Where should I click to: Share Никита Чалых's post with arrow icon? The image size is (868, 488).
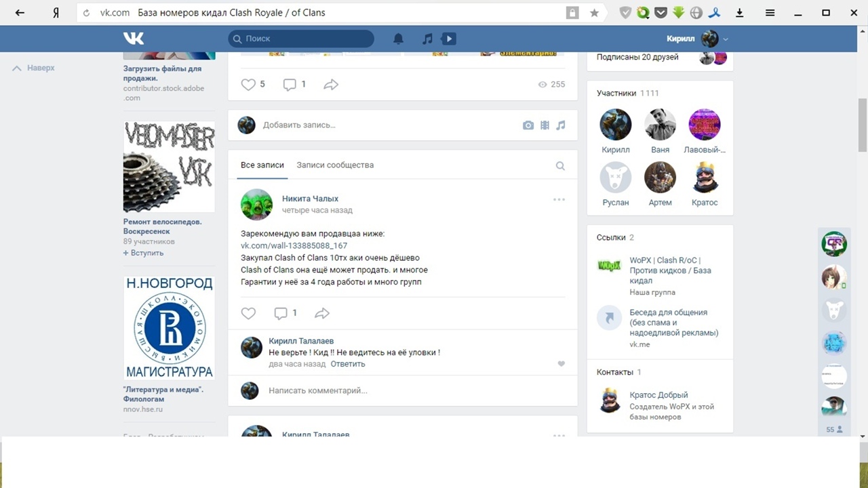point(322,313)
